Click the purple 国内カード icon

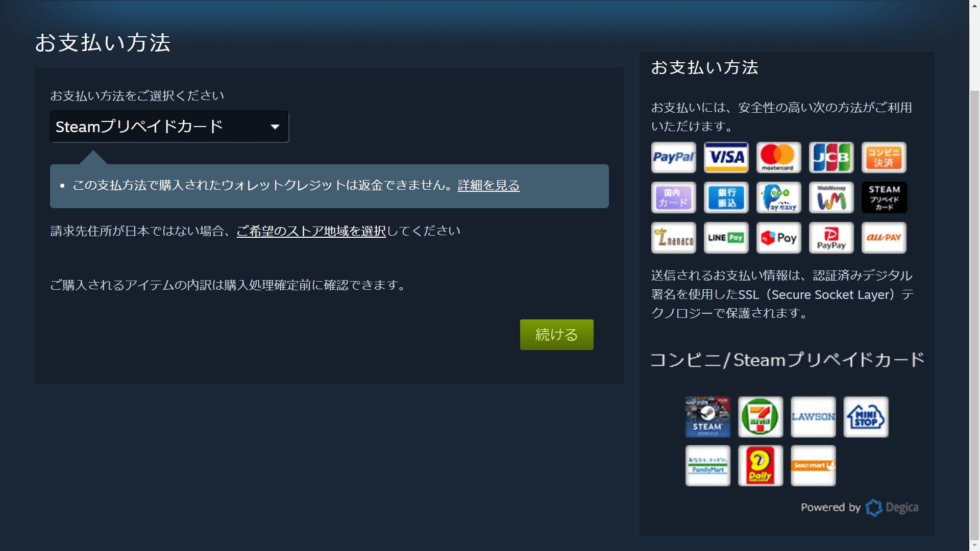(x=673, y=197)
